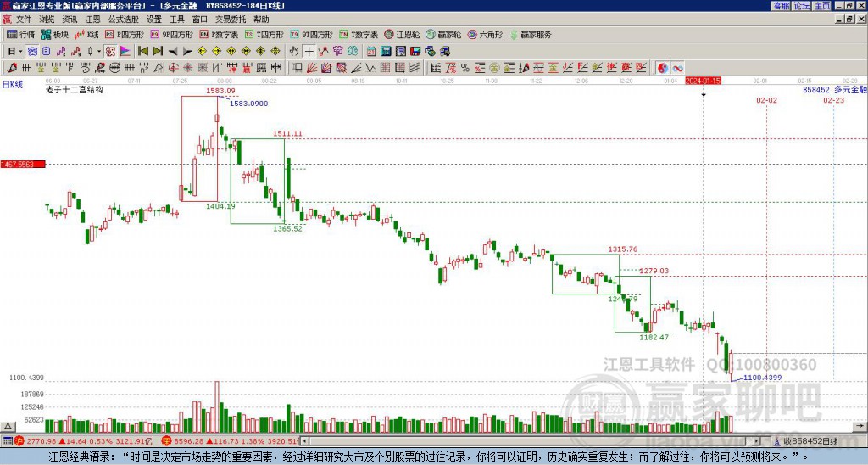This screenshot has height=465, width=868.
Task: Open the T数字表 time table
Action: (x=359, y=34)
